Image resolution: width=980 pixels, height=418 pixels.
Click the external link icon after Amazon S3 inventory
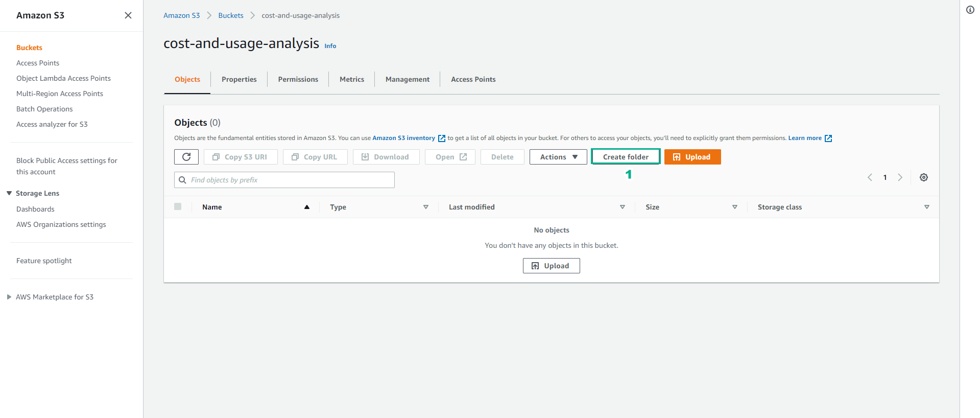click(x=442, y=138)
